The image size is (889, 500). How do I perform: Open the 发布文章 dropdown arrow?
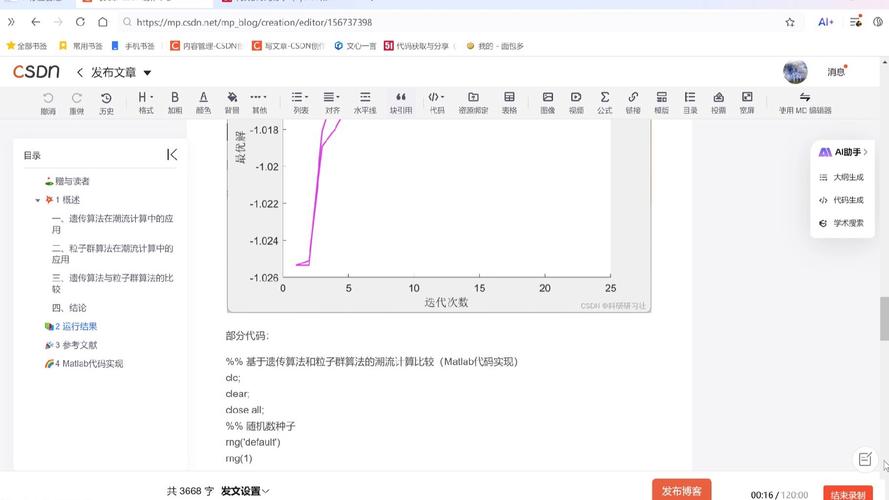pos(147,73)
